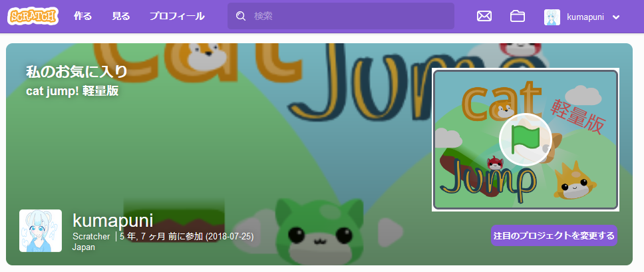This screenshot has height=272, width=644.
Task: Open the cat Jump featured project thumbnail
Action: click(x=525, y=140)
